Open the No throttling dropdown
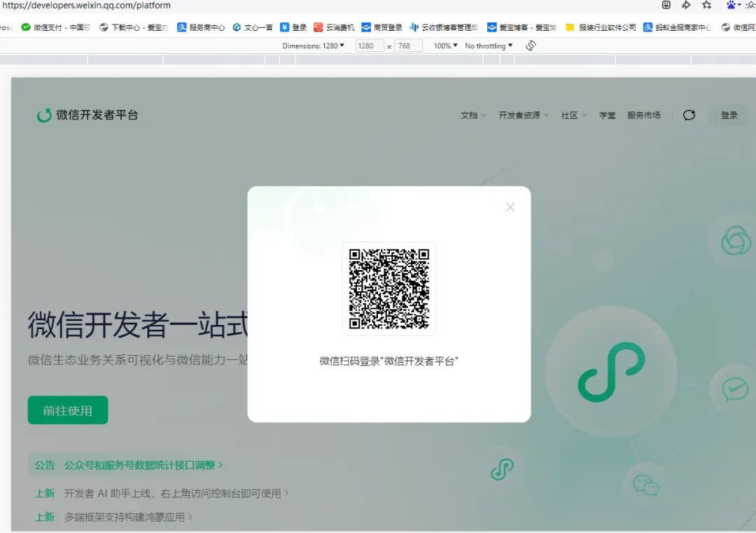The width and height of the screenshot is (756, 533). (489, 46)
